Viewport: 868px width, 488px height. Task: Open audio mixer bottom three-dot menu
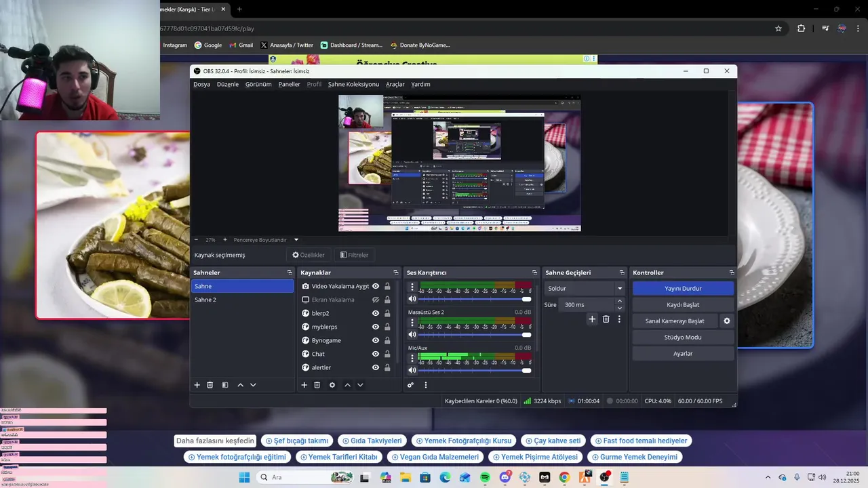pyautogui.click(x=426, y=385)
